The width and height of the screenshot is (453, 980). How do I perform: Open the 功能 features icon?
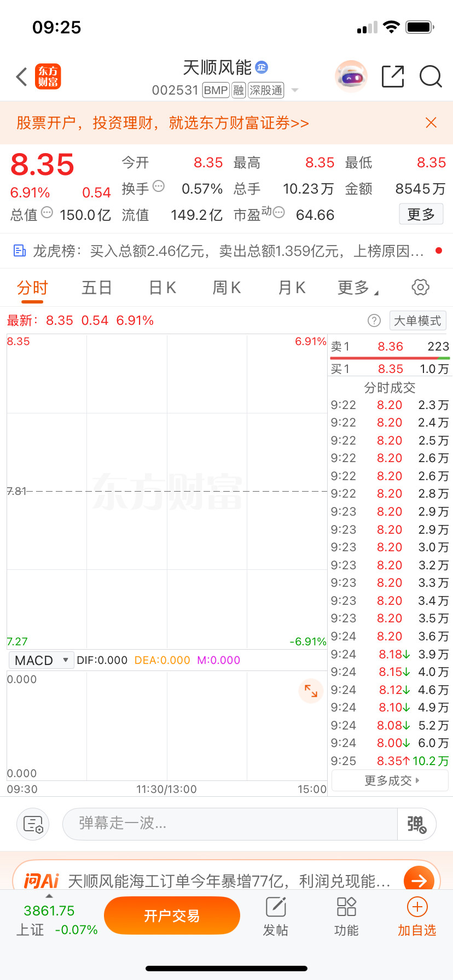click(x=346, y=917)
